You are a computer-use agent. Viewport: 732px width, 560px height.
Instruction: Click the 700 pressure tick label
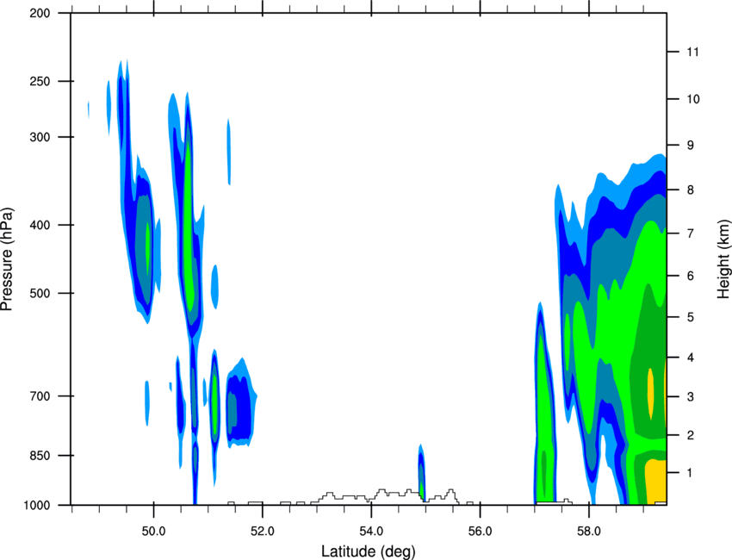coord(40,396)
